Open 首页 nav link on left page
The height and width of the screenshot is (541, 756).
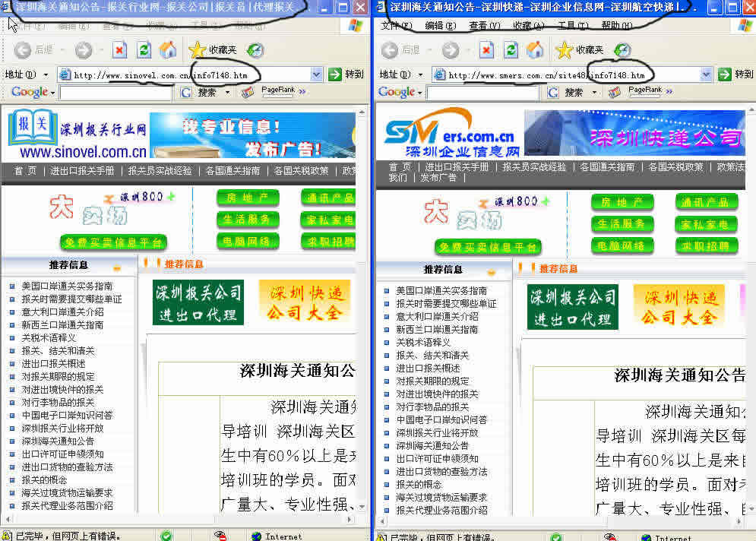pos(25,171)
